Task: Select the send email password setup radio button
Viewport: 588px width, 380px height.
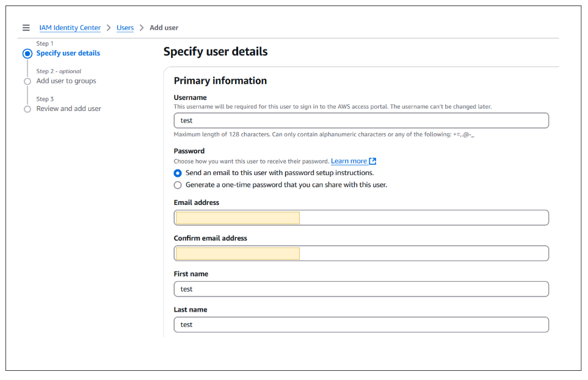Action: tap(178, 173)
